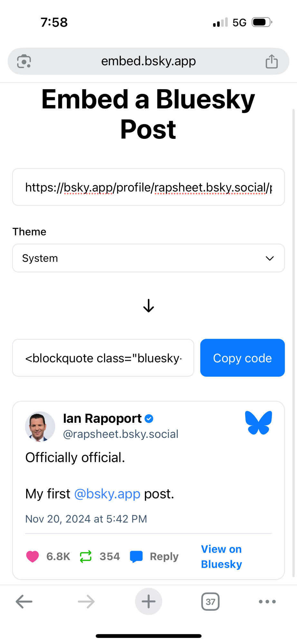Tap the pink heart like icon

coord(33,556)
